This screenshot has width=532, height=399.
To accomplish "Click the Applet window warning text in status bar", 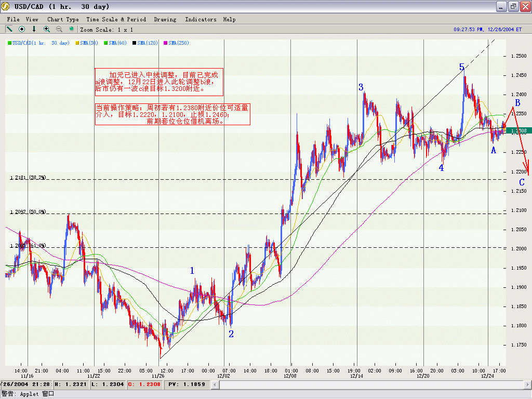I will (28, 394).
